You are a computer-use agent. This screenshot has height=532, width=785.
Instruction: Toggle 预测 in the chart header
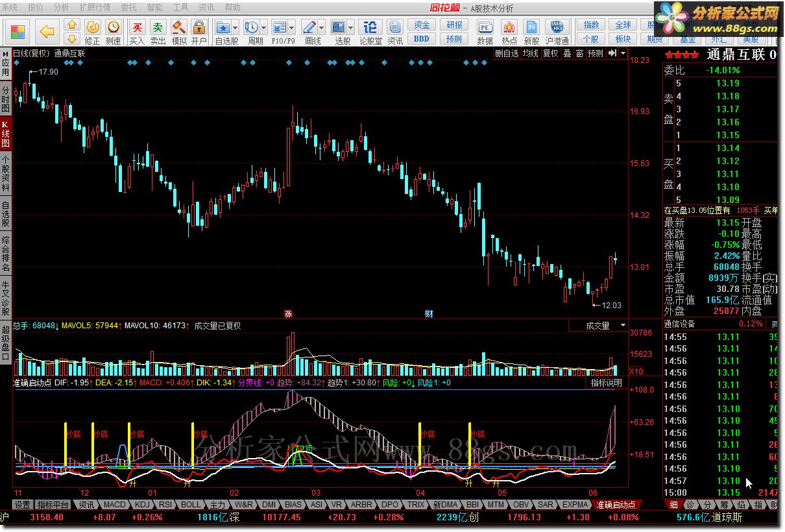coord(595,54)
